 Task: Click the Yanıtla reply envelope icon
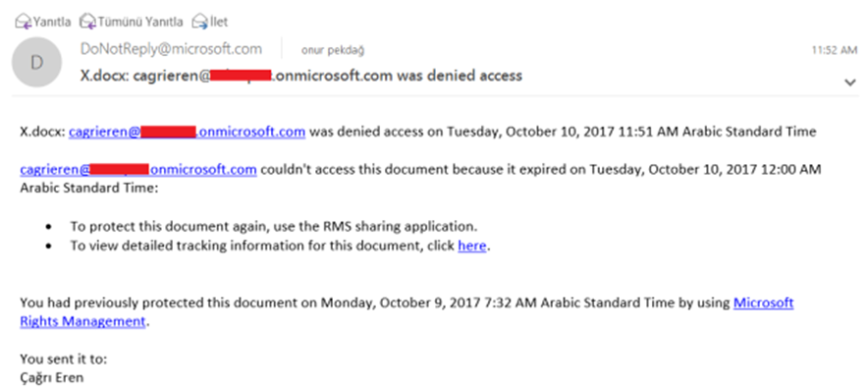coord(24,23)
